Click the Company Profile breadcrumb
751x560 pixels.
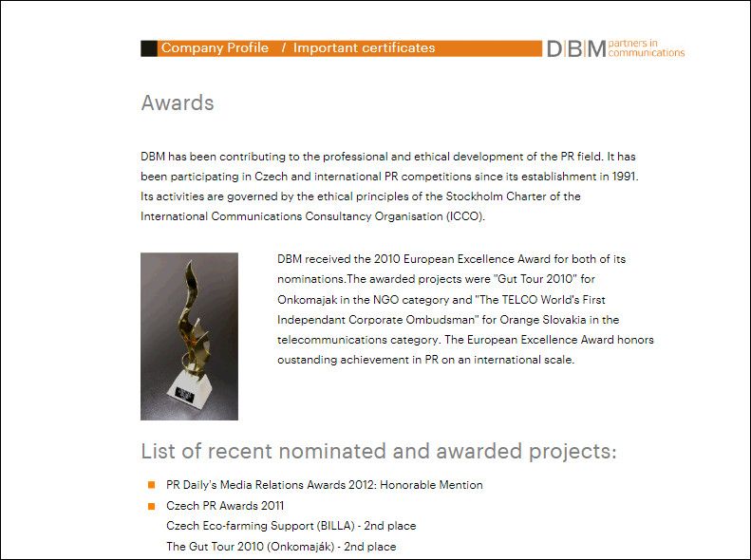tap(215, 47)
